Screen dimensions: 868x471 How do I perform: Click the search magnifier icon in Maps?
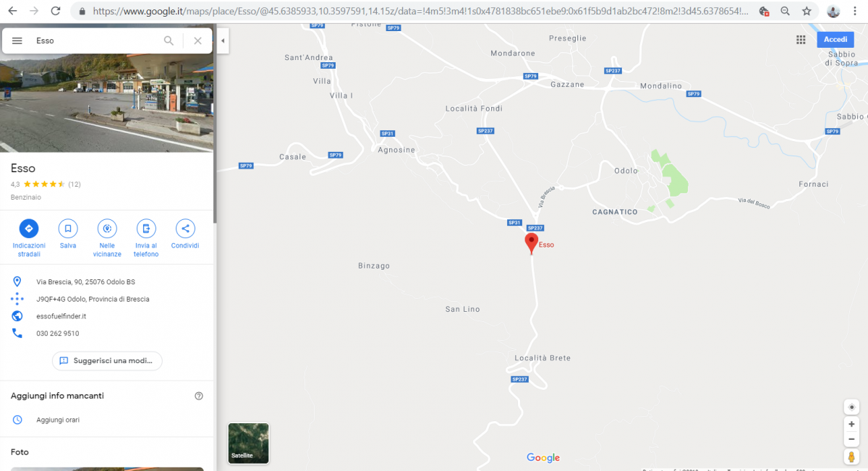point(169,41)
